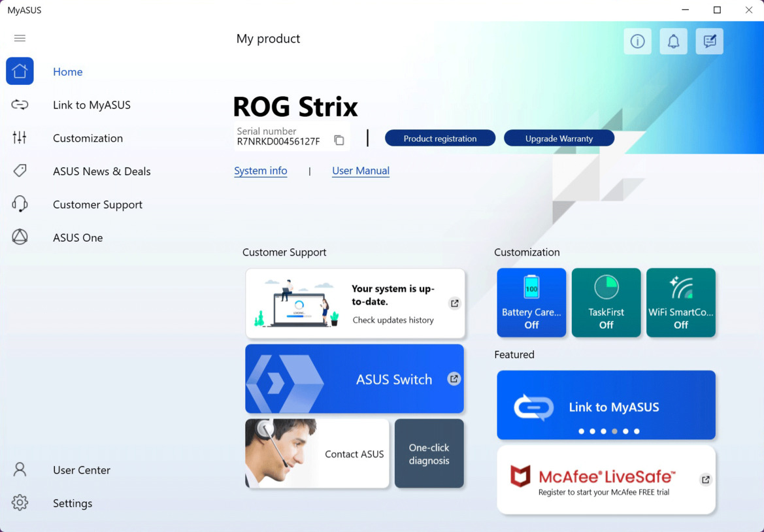Copy the serial number with the copy icon

[339, 141]
